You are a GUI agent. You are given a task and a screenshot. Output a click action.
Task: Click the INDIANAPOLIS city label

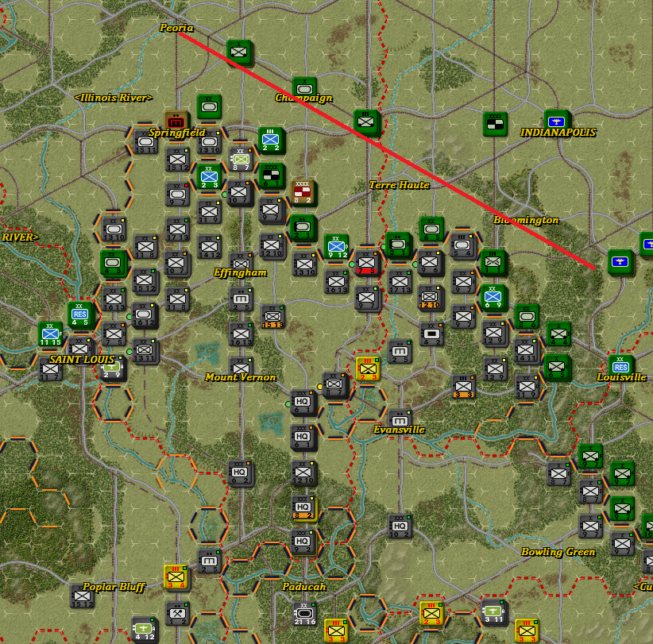[x=558, y=133]
